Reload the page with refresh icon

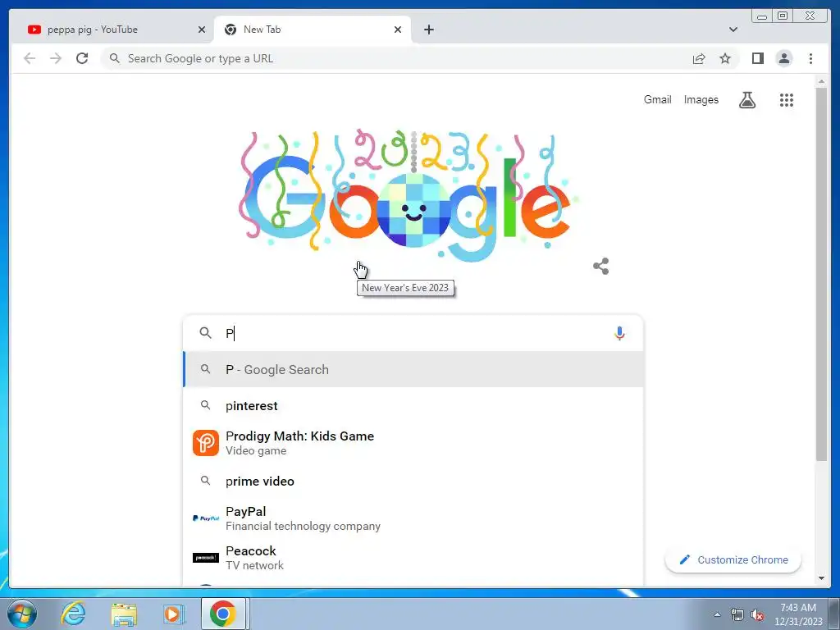point(82,58)
